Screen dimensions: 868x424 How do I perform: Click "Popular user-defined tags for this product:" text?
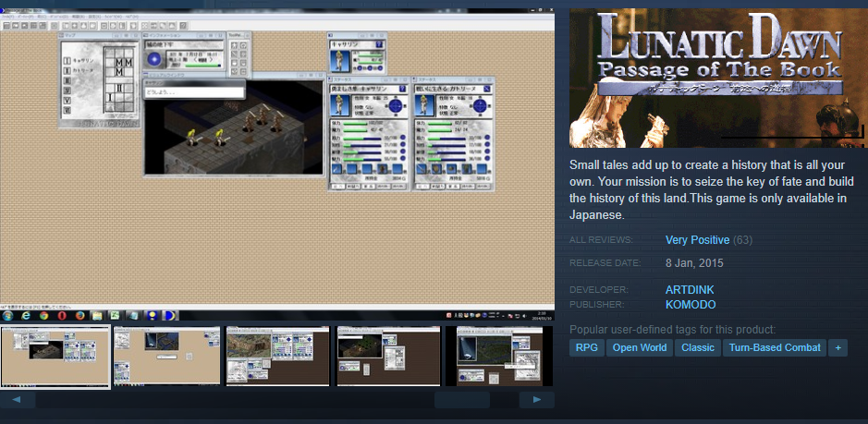point(673,330)
